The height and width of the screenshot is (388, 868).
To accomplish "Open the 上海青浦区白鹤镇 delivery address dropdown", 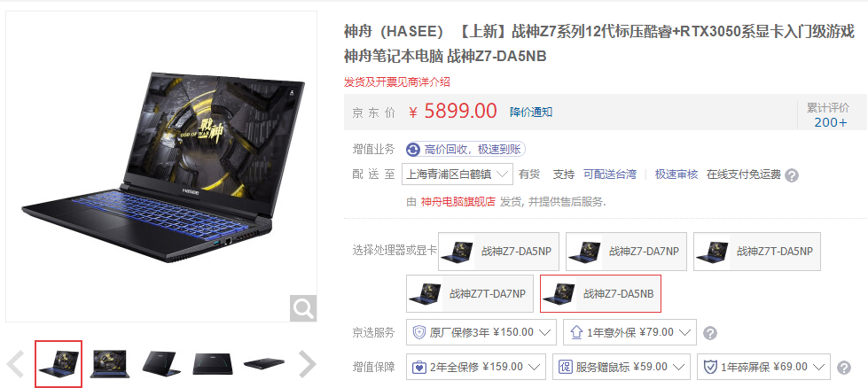I will point(457,175).
